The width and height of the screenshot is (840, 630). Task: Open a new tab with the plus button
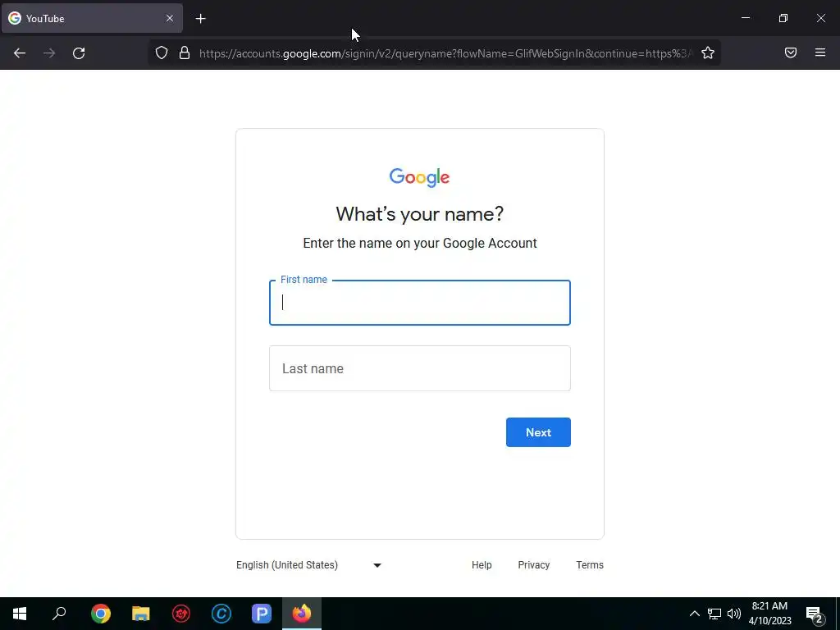[200, 19]
